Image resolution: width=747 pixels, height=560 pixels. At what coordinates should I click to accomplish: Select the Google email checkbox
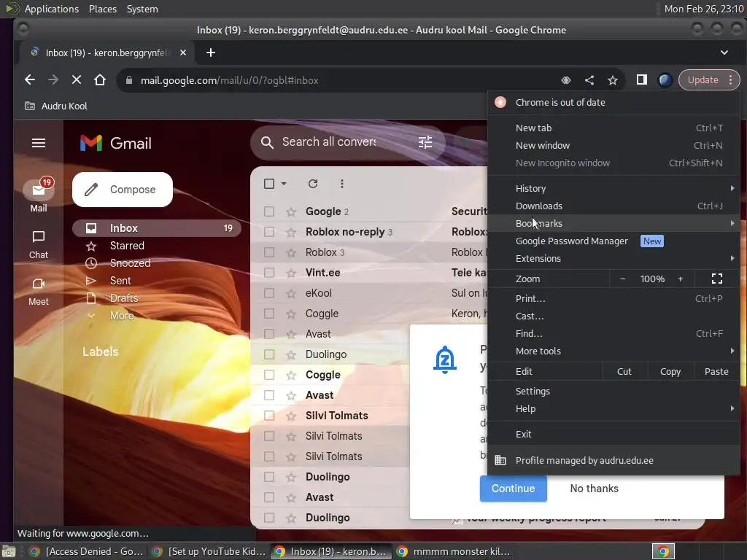[269, 211]
